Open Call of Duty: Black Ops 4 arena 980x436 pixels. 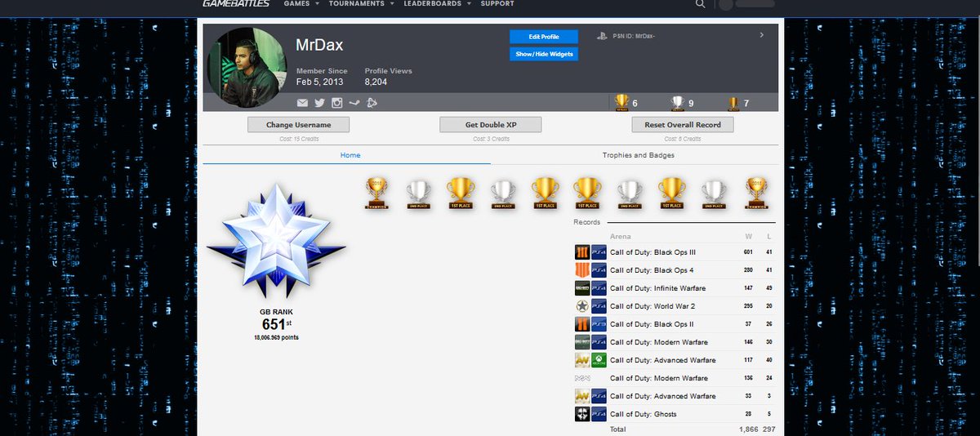652,270
